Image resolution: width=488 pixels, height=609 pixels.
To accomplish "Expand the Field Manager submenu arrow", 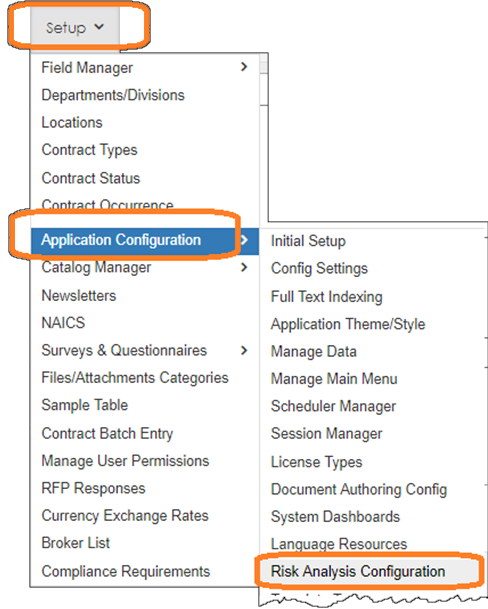I will tap(244, 67).
